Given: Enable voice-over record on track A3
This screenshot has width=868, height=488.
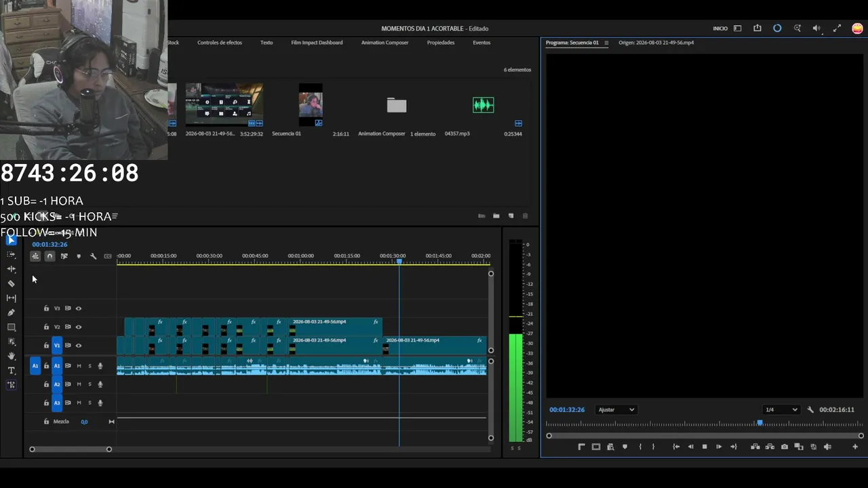Looking at the screenshot, I should tap(100, 403).
